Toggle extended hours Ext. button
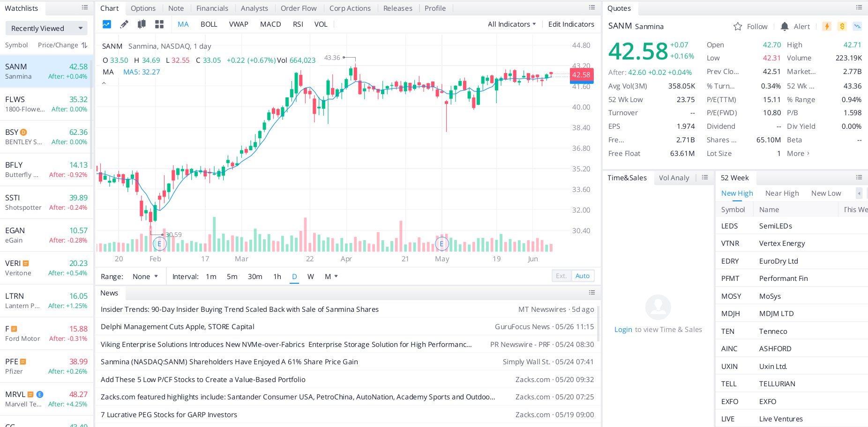868x427 pixels. [561, 276]
